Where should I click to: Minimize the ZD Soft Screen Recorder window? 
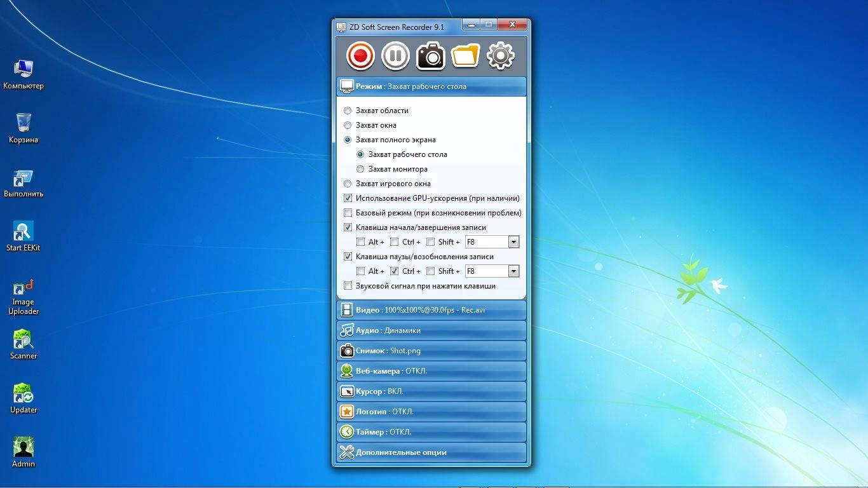click(x=471, y=25)
